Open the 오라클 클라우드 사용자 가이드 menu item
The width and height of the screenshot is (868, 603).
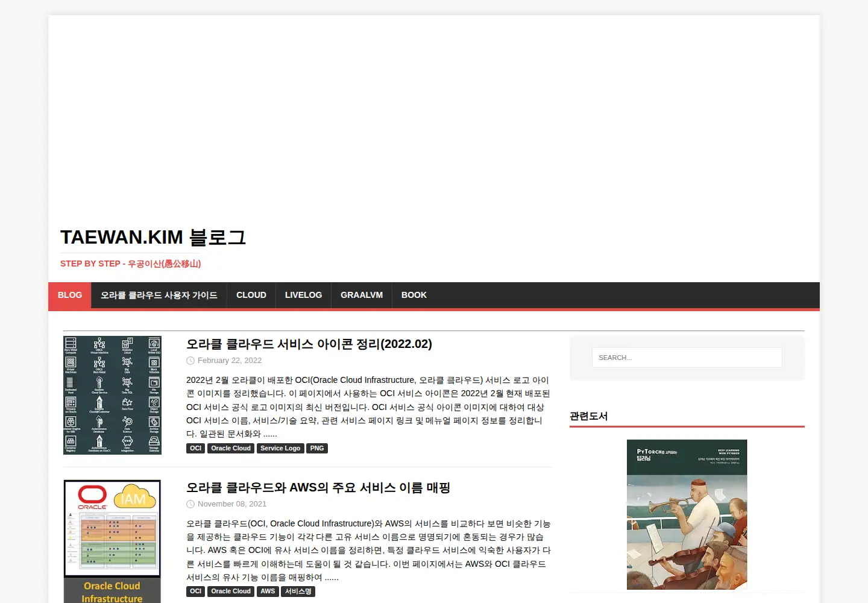pyautogui.click(x=159, y=295)
